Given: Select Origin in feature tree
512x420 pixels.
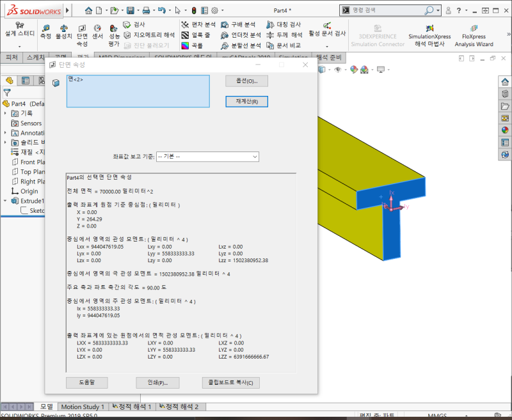Looking at the screenshot, I should [x=24, y=191].
